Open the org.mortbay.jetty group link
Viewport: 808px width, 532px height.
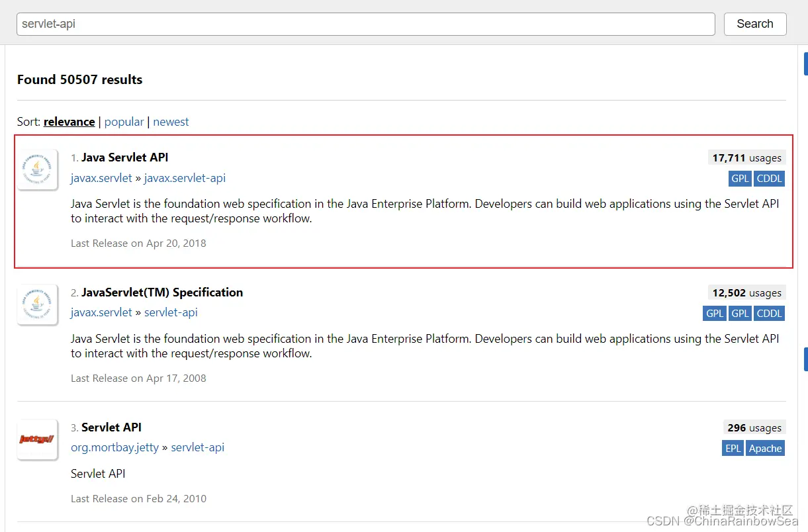point(114,447)
